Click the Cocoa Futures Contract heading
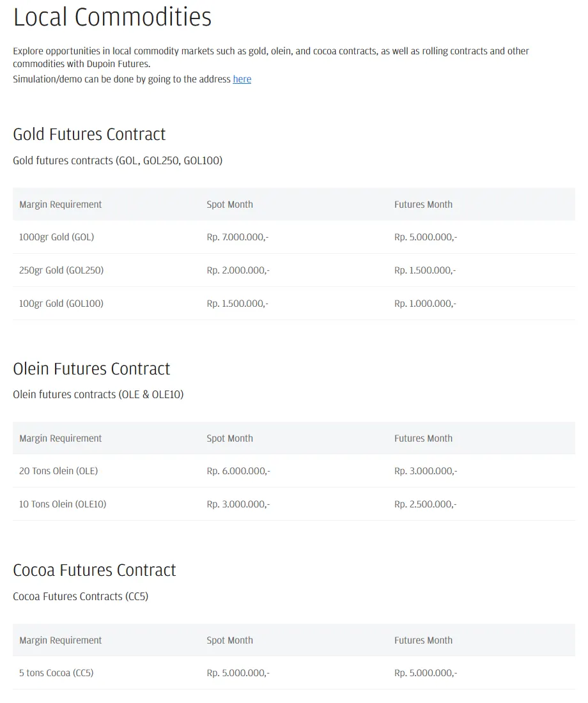 pyautogui.click(x=94, y=570)
